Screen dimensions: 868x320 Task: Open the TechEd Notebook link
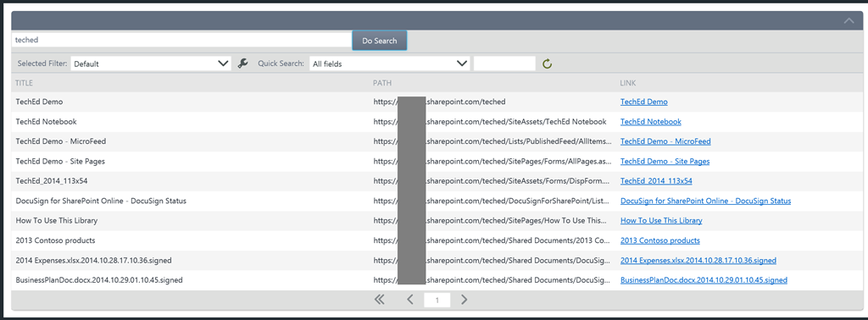[650, 122]
